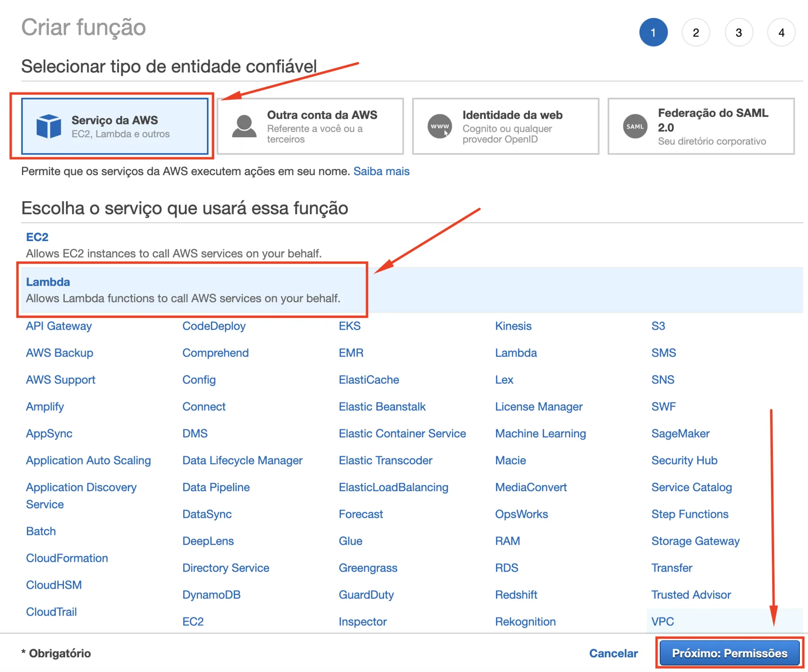The height and width of the screenshot is (672, 808).
Task: Select Inspector service
Action: pos(362,621)
